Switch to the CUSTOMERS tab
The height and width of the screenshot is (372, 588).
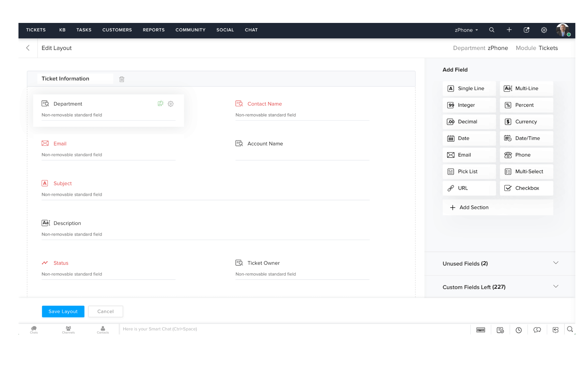click(x=117, y=30)
